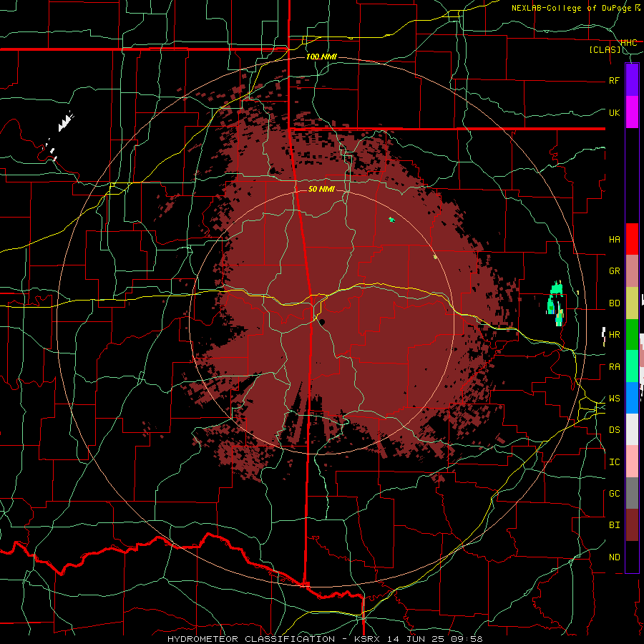Screen dimensions: 644x644
Task: Click the 'WS' legend label
Action: (614, 399)
